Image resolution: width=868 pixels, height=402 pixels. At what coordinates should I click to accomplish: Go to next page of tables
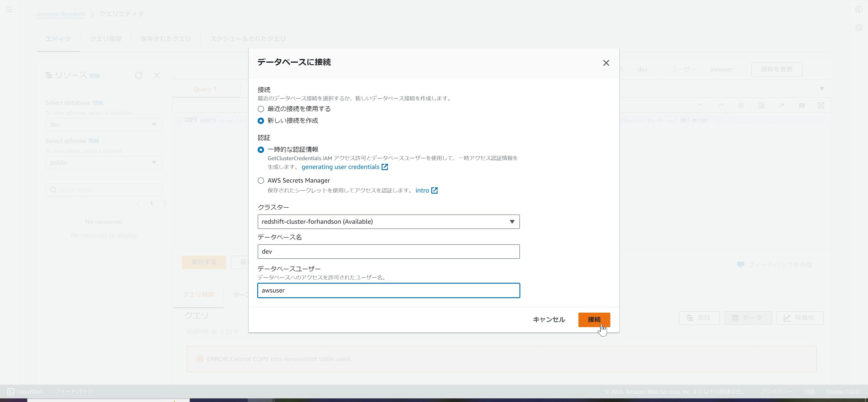[165, 203]
